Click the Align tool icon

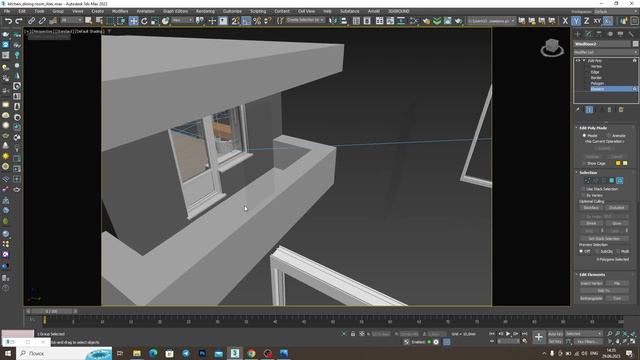pyautogui.click(x=344, y=21)
